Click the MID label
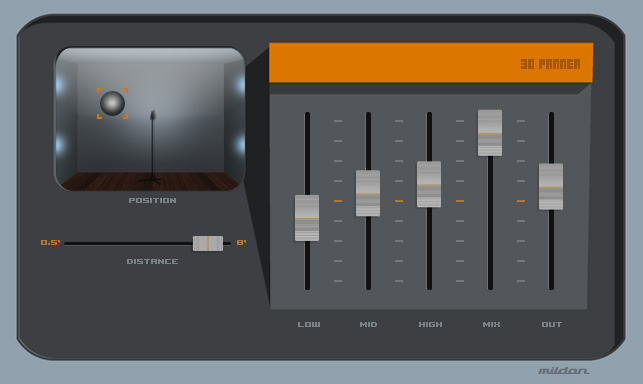Screen dimensions: 643x384 [368, 325]
